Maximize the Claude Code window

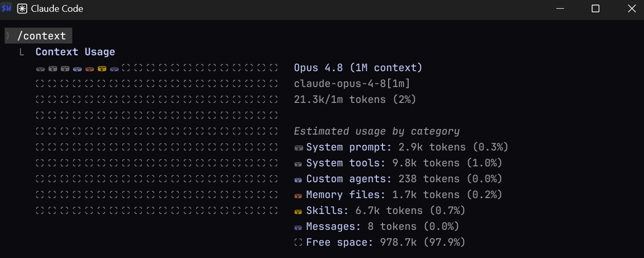coord(595,9)
